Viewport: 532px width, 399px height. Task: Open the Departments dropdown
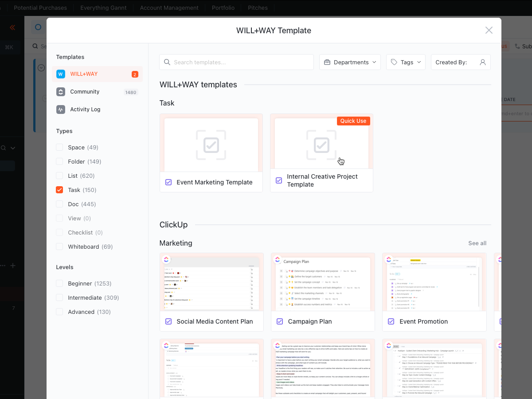click(350, 62)
